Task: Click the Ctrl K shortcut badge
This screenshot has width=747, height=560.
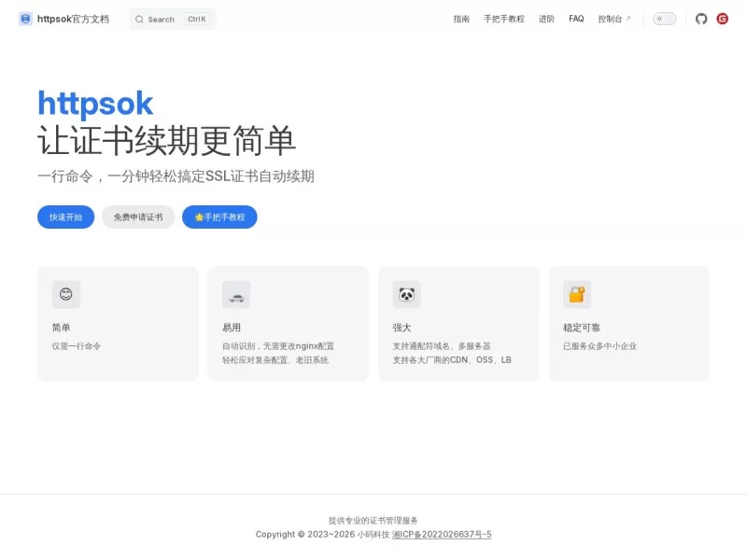Action: click(197, 19)
